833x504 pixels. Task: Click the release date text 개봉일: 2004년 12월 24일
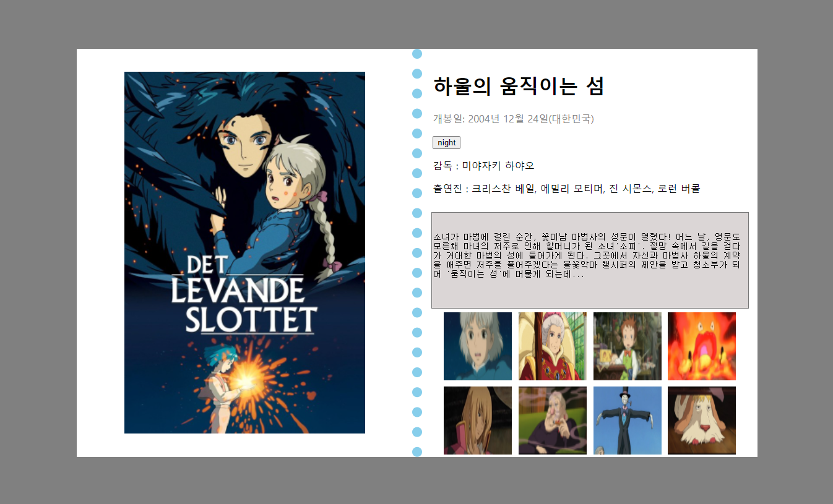pos(513,119)
